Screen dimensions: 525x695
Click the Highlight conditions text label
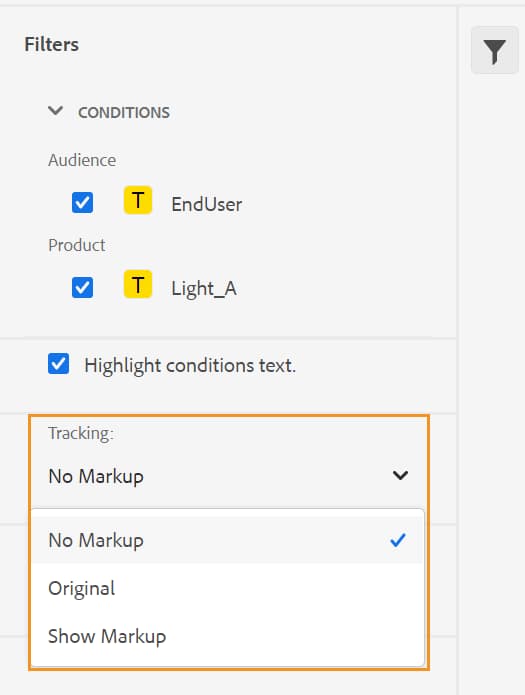tap(190, 366)
